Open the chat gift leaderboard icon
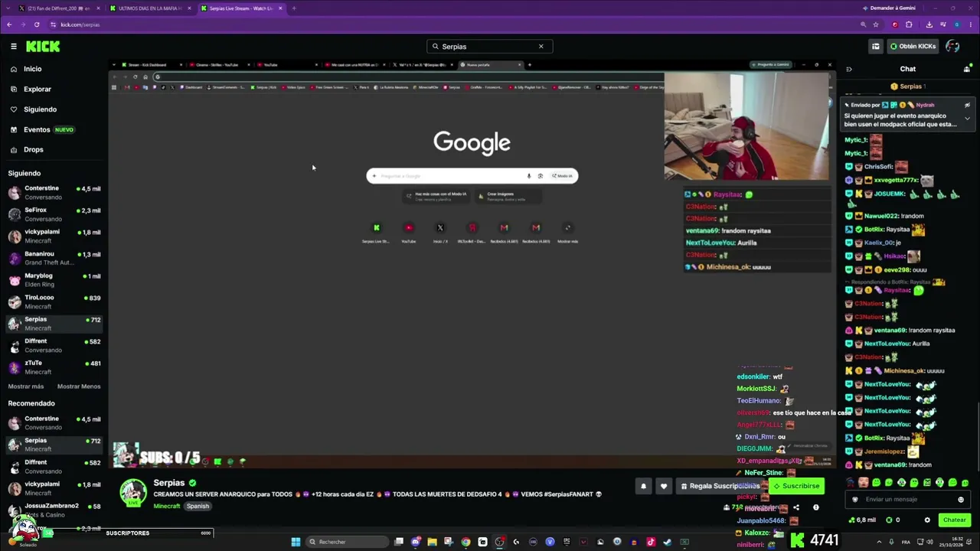 click(967, 69)
